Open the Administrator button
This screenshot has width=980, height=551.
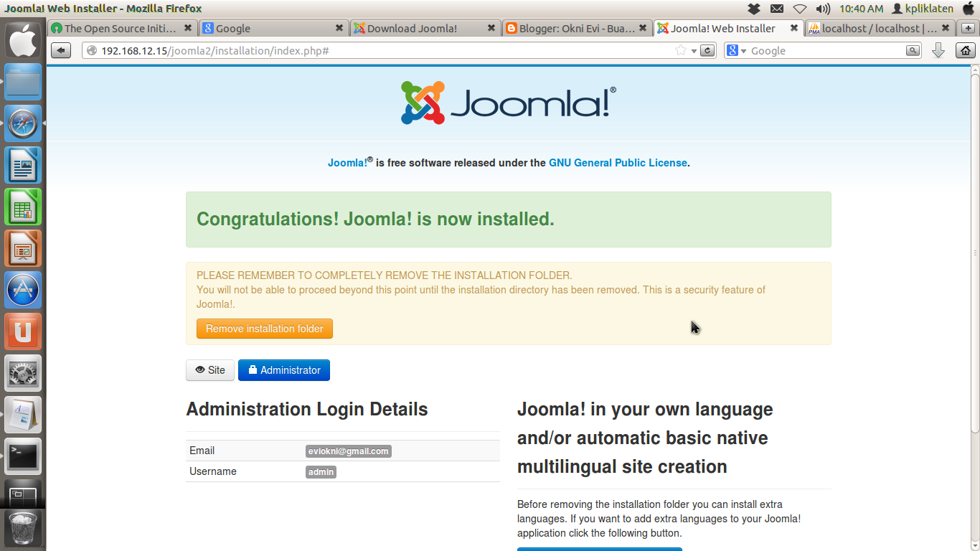pyautogui.click(x=284, y=370)
